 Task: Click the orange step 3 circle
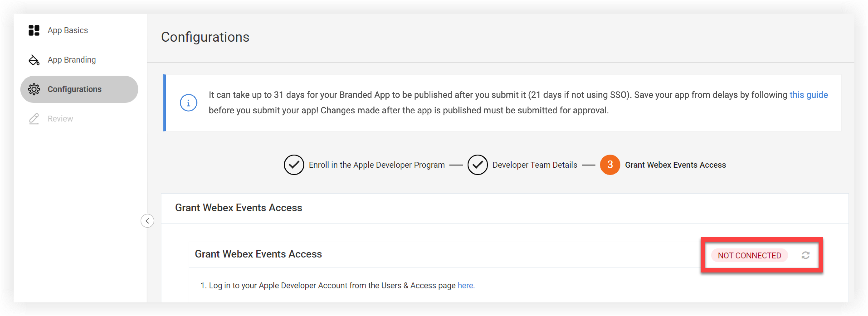click(x=610, y=165)
